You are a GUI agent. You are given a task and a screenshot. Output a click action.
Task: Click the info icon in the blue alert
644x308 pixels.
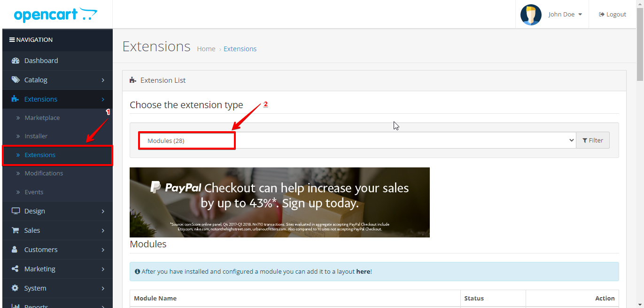pyautogui.click(x=137, y=272)
